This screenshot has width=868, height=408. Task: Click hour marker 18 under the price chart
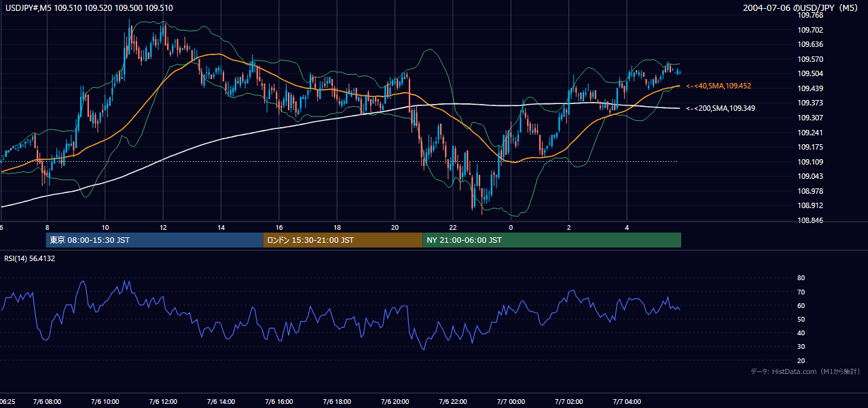click(337, 227)
